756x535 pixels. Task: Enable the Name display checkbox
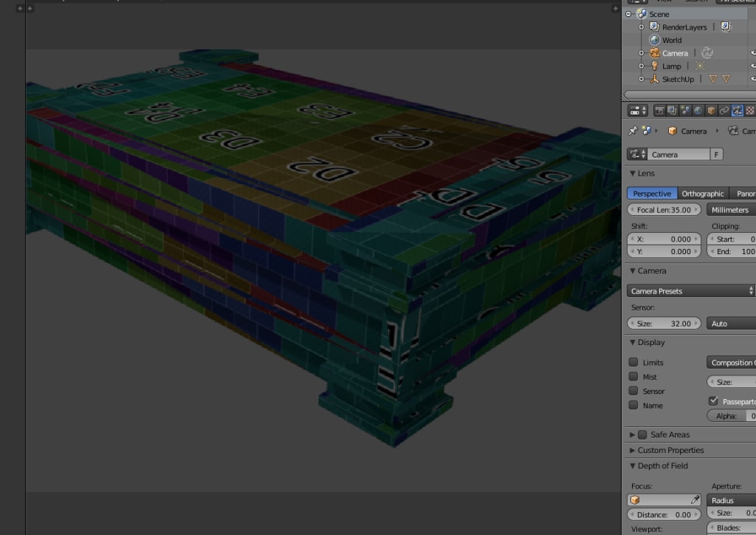click(x=633, y=405)
